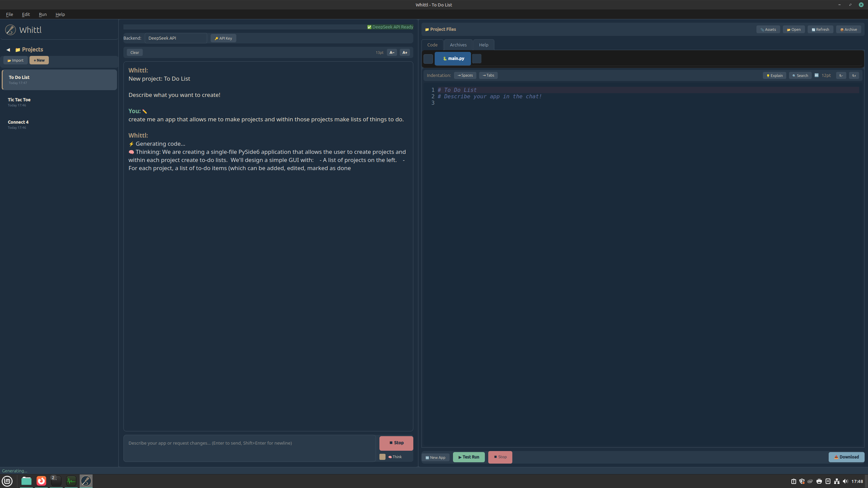Open code Search tool
This screenshot has height=488, width=868.
click(800, 76)
